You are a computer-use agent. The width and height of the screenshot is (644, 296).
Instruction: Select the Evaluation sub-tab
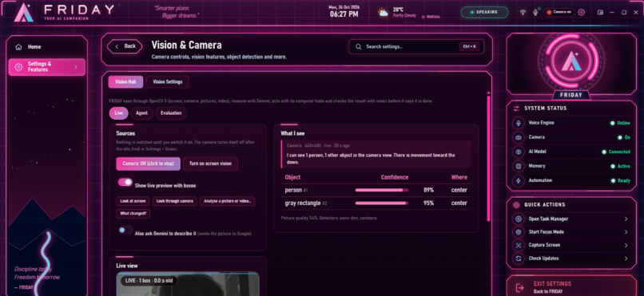click(171, 113)
